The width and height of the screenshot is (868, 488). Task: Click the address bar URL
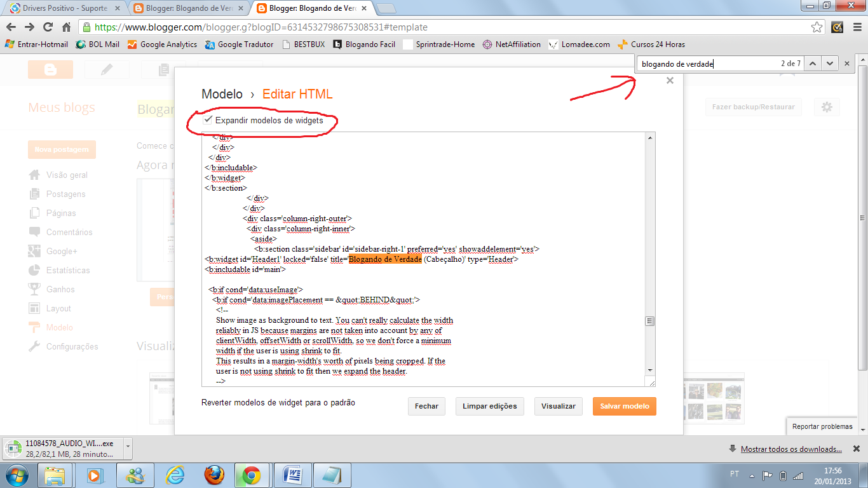pos(261,27)
